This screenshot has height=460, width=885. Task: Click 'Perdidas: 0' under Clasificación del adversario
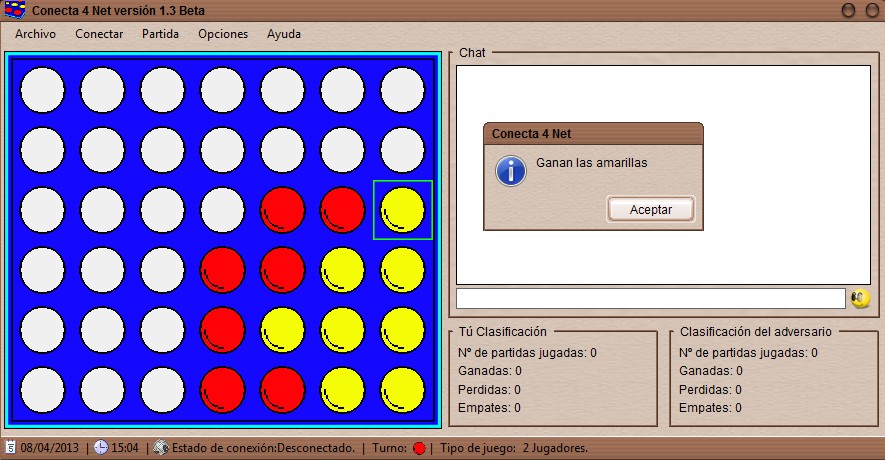[x=710, y=389]
